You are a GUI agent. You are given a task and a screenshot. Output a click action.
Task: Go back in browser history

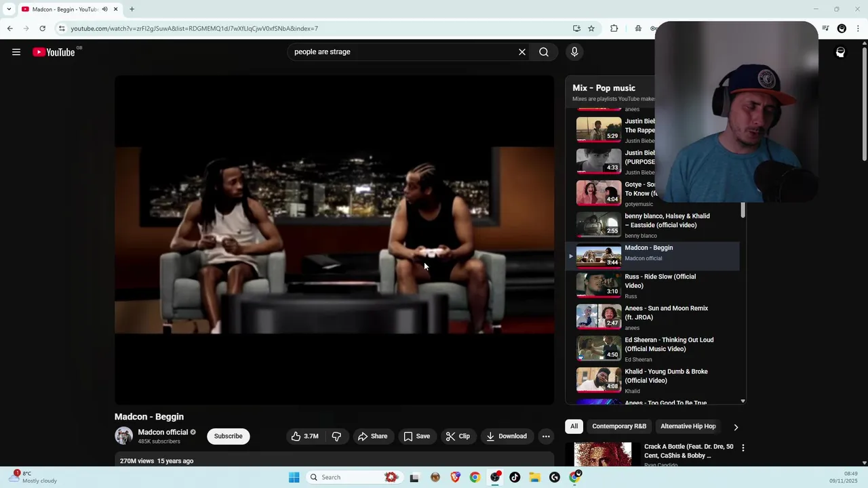tap(9, 28)
